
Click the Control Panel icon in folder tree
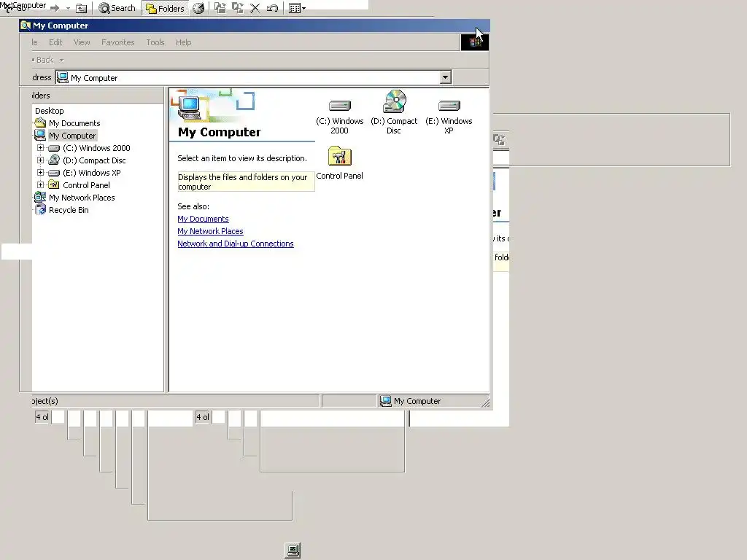[54, 184]
